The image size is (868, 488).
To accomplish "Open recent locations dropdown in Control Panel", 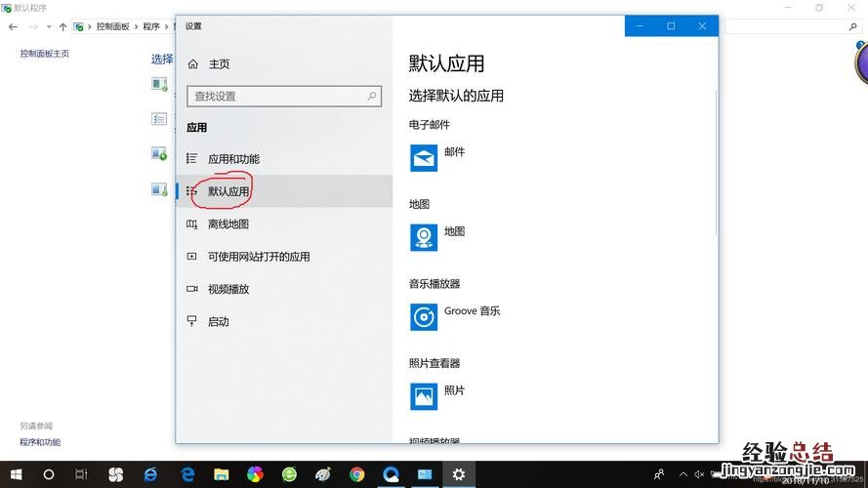I will coord(49,26).
